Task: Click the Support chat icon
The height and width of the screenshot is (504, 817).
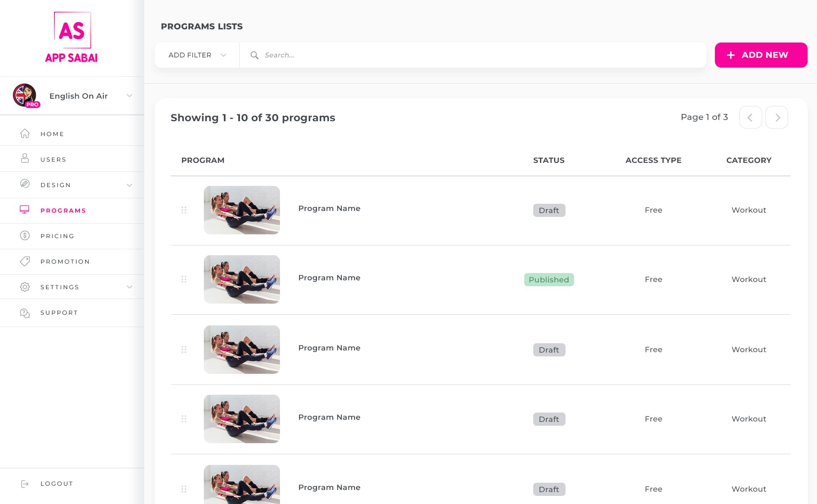Action: (25, 313)
